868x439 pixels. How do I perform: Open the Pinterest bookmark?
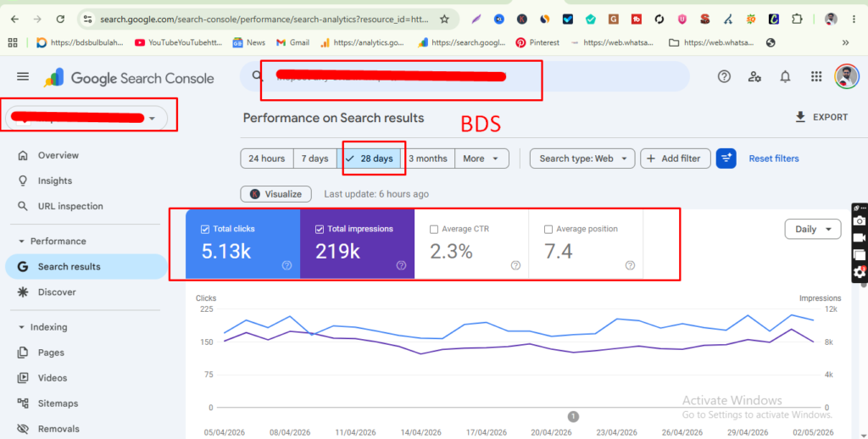point(537,42)
